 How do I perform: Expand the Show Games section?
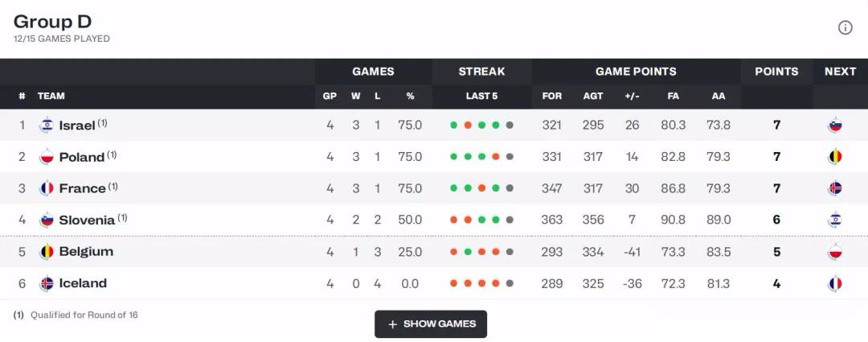coord(431,323)
